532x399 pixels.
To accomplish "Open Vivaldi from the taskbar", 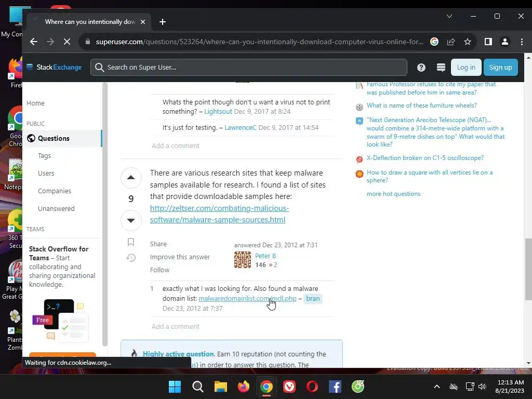I will coord(289,387).
